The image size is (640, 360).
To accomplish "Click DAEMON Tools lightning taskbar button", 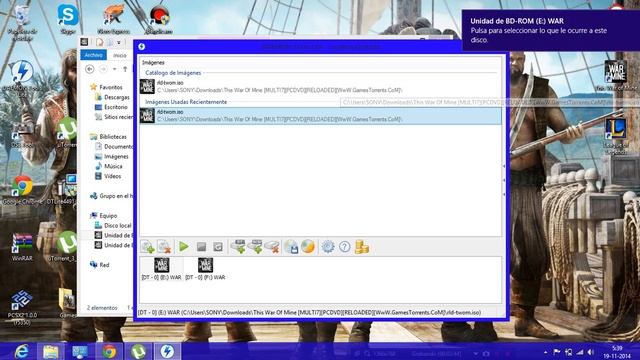I will [167, 351].
